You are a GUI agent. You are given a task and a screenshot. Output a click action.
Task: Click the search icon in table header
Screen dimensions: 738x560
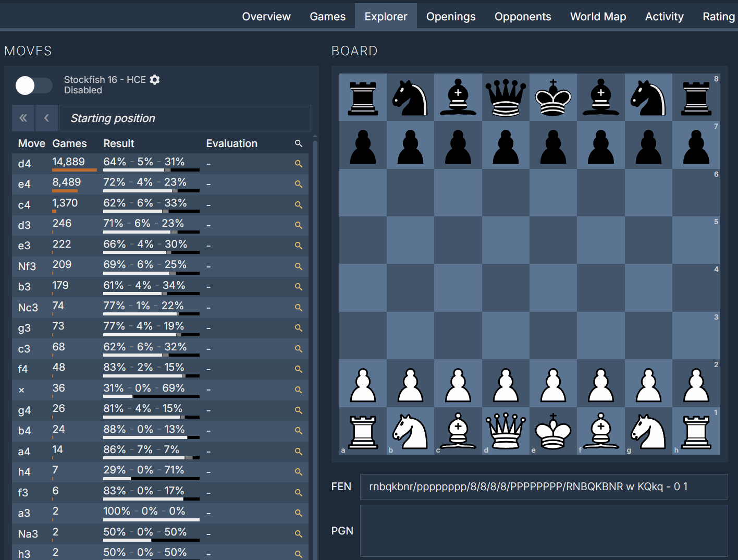[x=299, y=143]
